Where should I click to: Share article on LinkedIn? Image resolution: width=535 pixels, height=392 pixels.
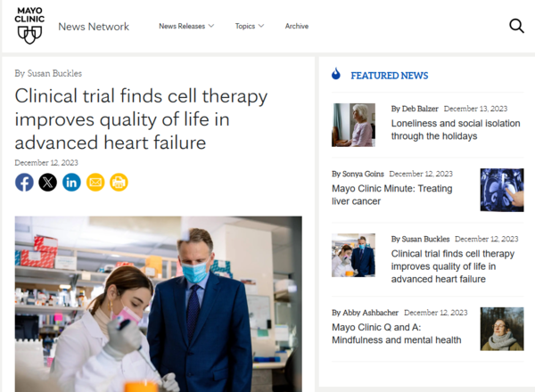[71, 183]
